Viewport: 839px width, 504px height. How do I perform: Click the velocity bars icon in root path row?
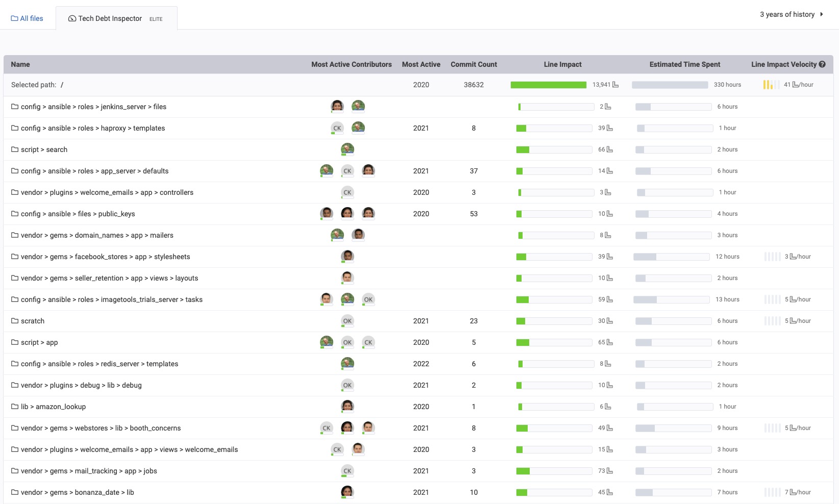click(x=771, y=85)
